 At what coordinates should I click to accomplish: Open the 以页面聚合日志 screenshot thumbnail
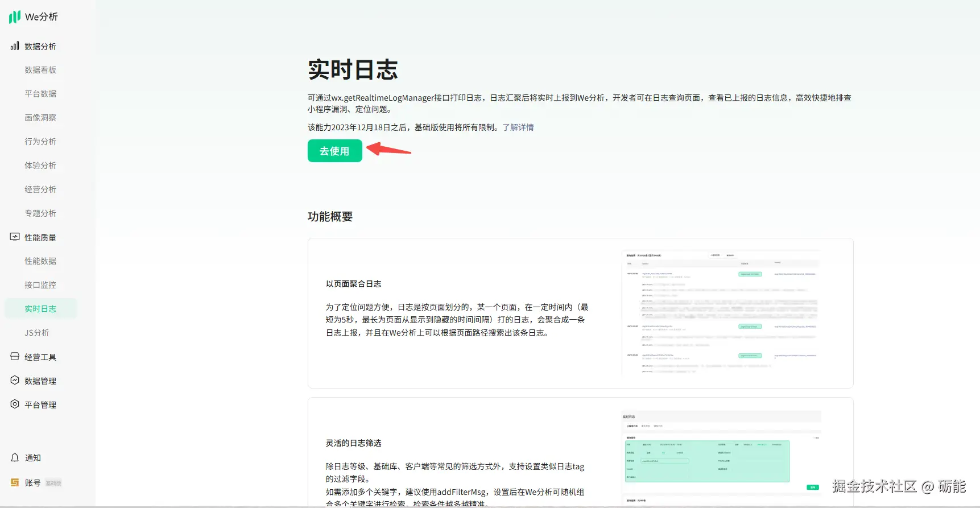pos(721,312)
